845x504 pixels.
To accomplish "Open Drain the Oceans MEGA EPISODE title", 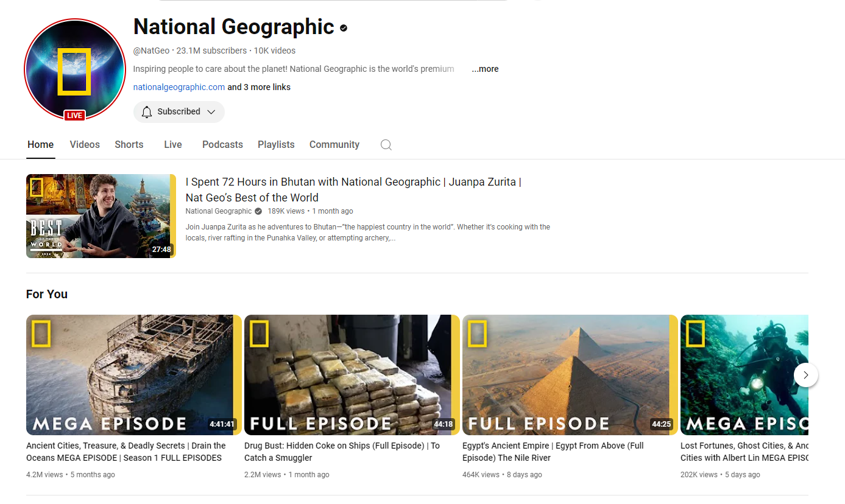I will pos(126,452).
